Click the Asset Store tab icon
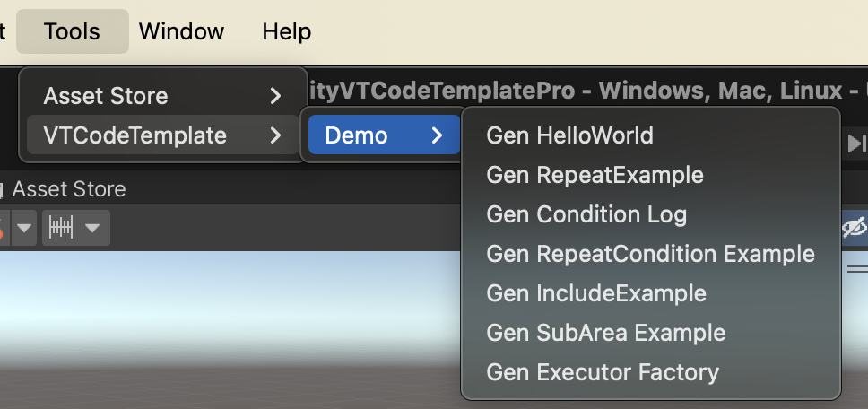This screenshot has height=409, width=868. (3, 189)
